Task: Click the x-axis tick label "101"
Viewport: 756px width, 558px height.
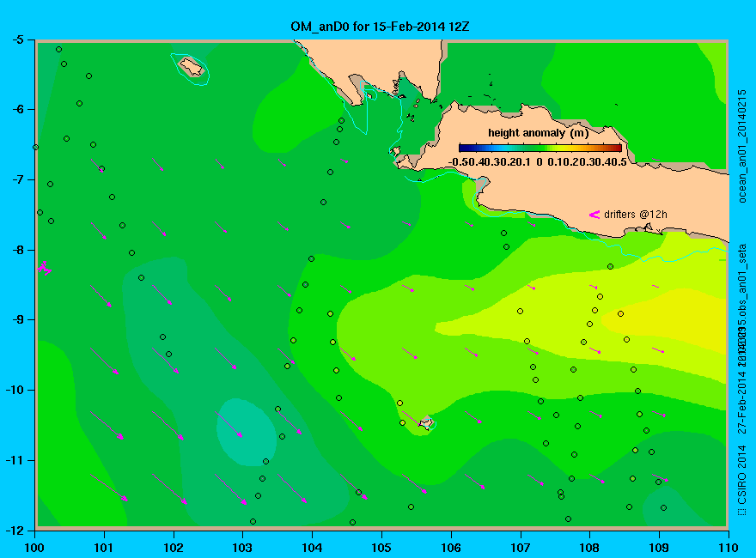Action: 104,548
